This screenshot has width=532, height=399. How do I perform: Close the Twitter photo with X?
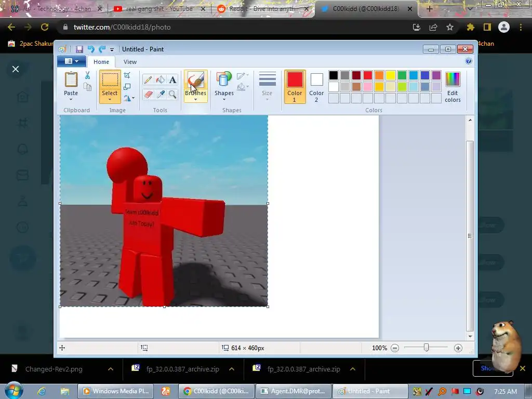(16, 69)
